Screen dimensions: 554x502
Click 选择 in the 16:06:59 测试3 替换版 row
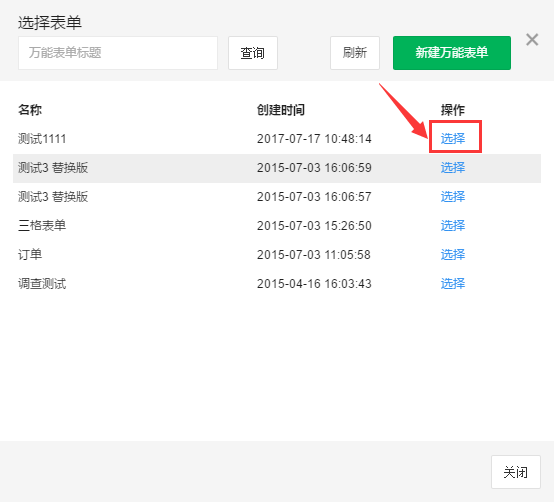453,167
